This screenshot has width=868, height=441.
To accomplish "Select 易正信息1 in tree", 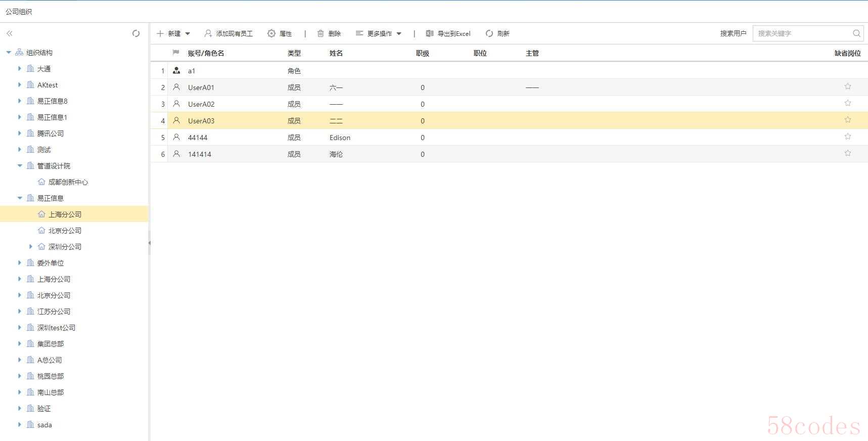I will [52, 117].
